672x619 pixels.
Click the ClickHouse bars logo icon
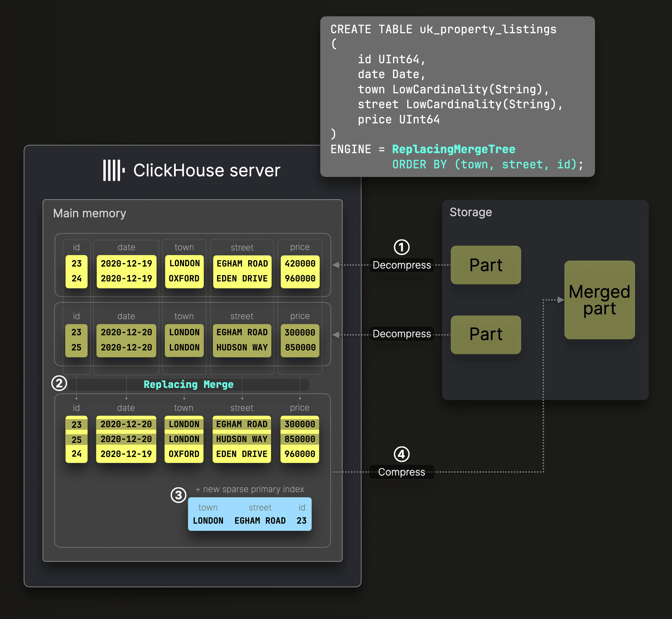tap(114, 170)
